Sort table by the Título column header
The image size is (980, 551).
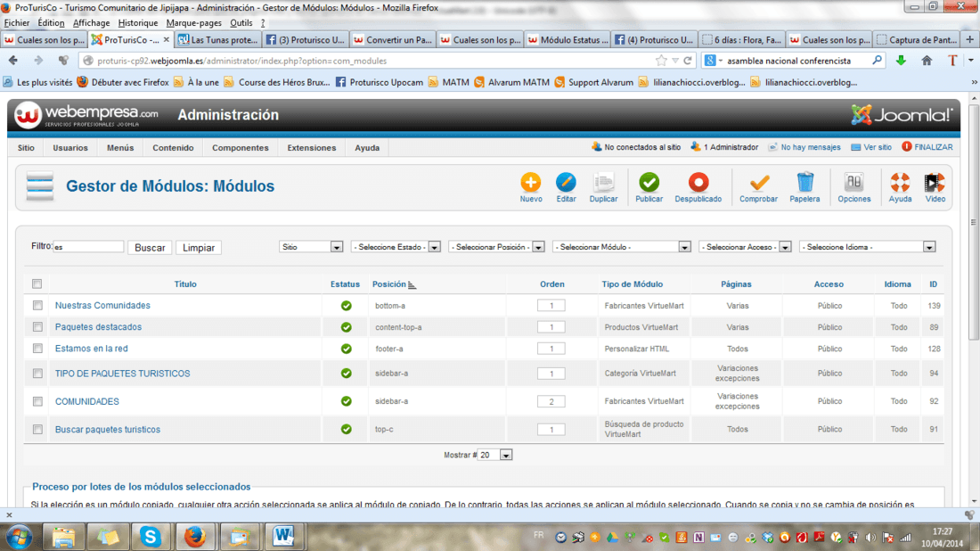185,284
